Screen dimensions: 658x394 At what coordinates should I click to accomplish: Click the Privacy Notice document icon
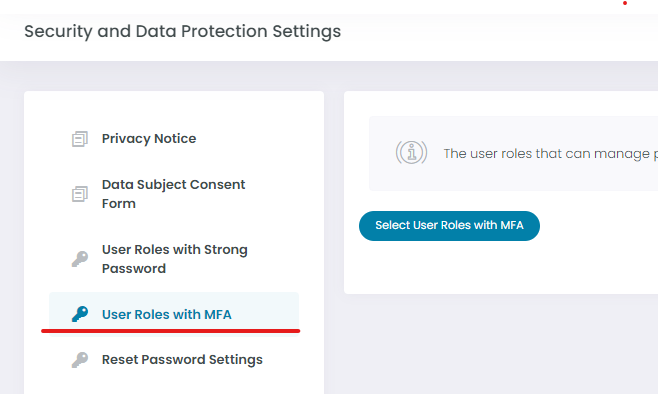tap(80, 139)
